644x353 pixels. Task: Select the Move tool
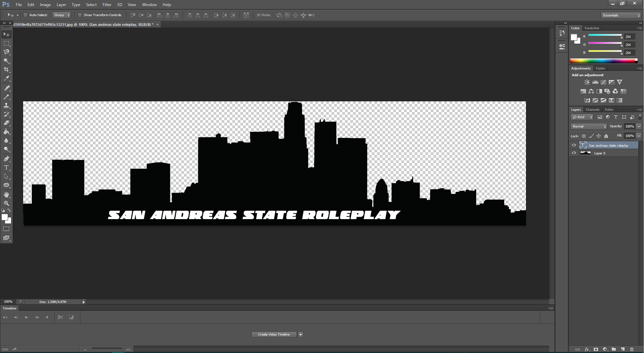pos(6,35)
